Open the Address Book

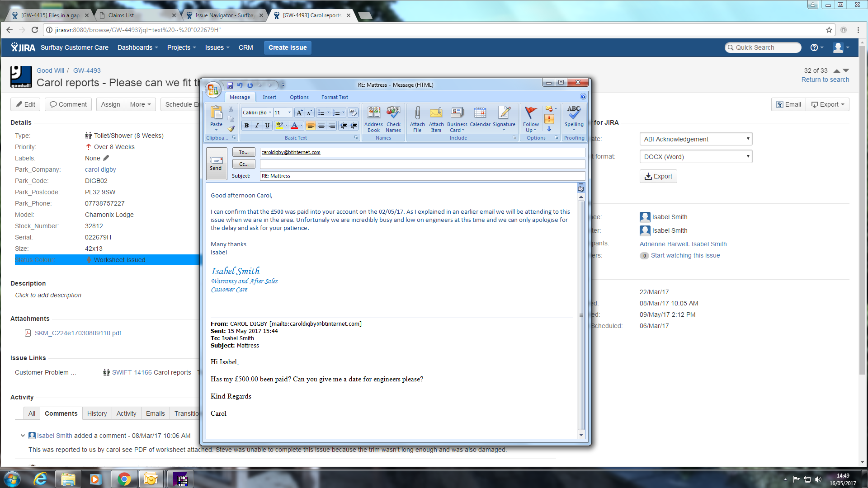point(373,118)
